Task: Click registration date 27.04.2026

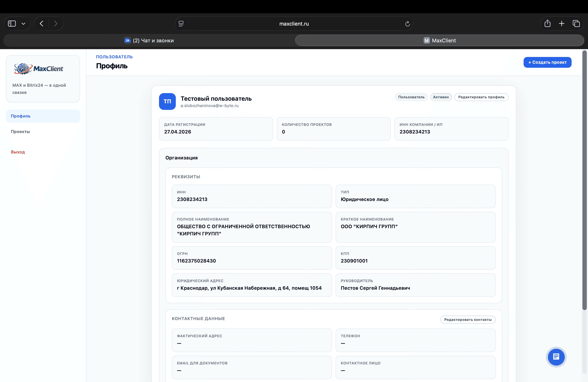Action: click(x=178, y=132)
